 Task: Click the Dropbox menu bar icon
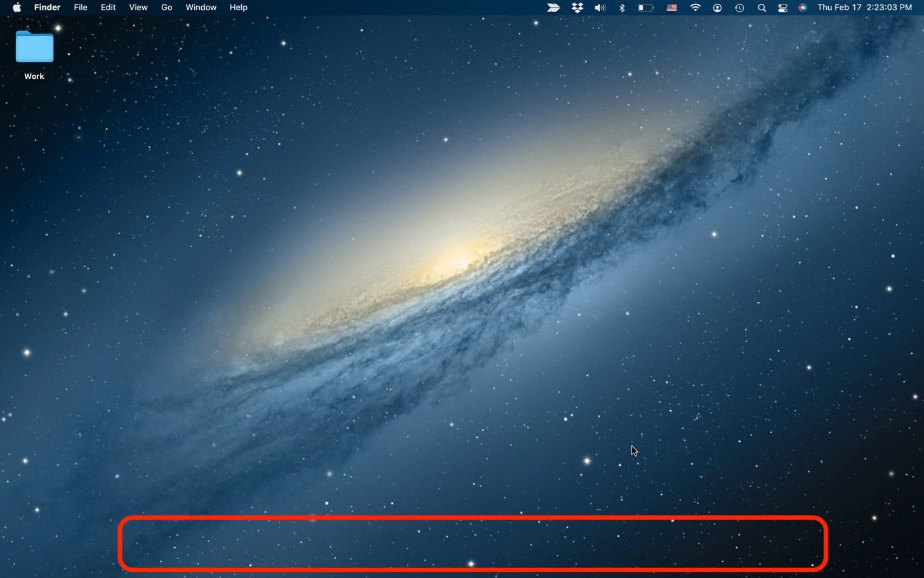577,8
